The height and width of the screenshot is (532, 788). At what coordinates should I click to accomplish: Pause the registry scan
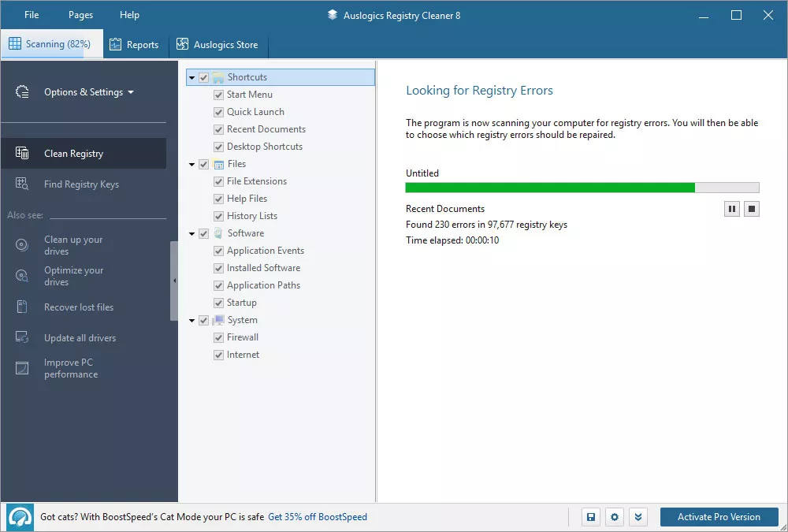[732, 209]
